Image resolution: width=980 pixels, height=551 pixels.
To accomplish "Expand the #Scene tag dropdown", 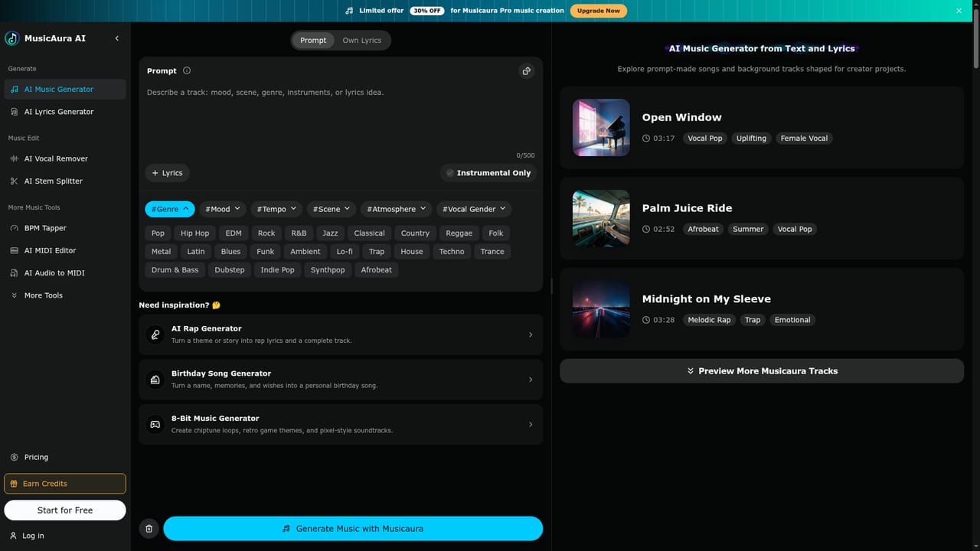I will (332, 209).
